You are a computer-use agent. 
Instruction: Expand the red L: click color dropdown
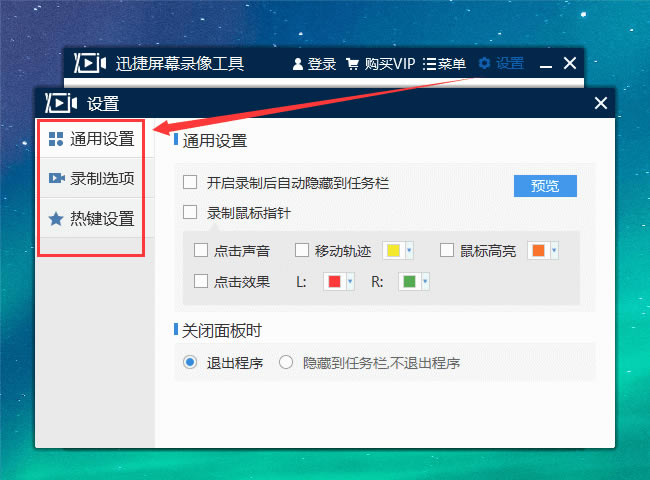[351, 282]
